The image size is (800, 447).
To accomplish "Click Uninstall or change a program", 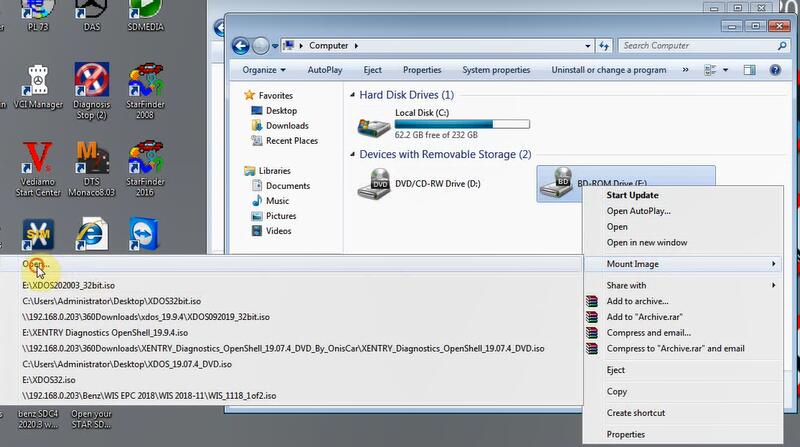I will (x=609, y=70).
